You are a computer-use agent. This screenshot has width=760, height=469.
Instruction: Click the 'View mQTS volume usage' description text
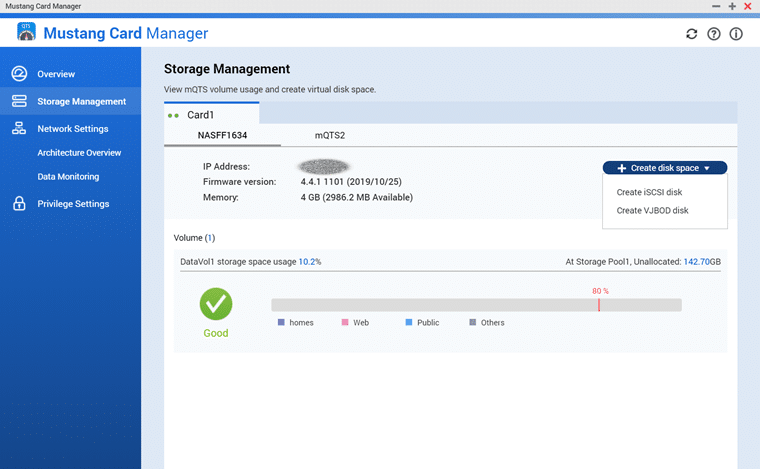(269, 90)
